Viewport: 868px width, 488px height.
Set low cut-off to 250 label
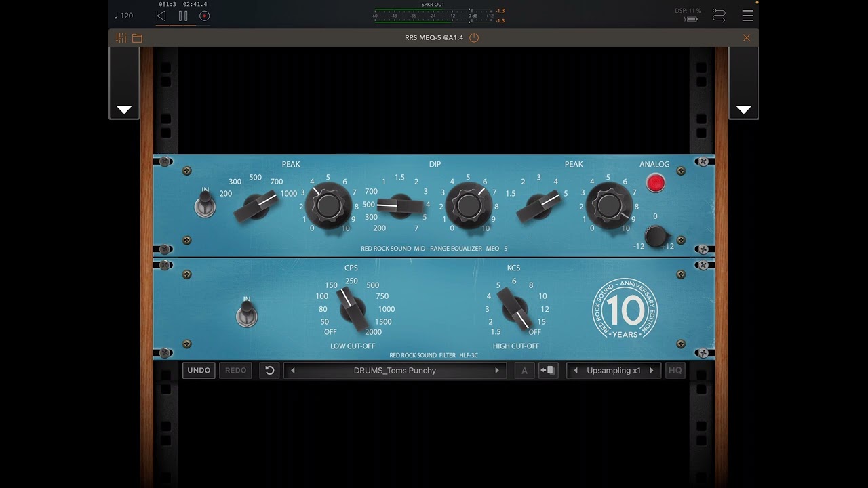point(351,281)
